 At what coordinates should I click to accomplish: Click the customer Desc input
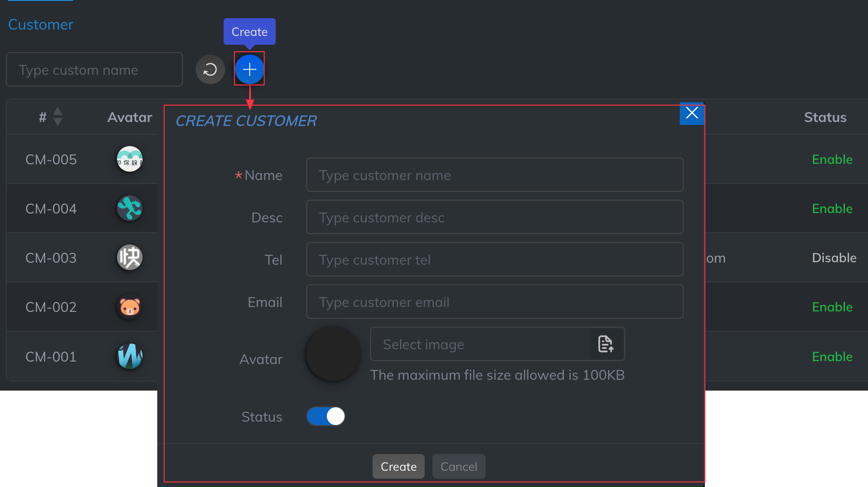[494, 217]
